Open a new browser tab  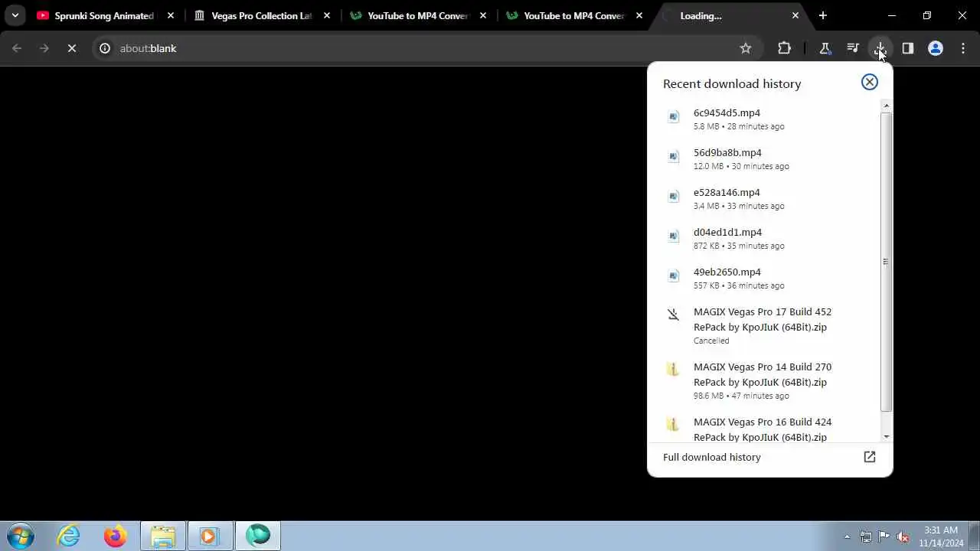(823, 15)
